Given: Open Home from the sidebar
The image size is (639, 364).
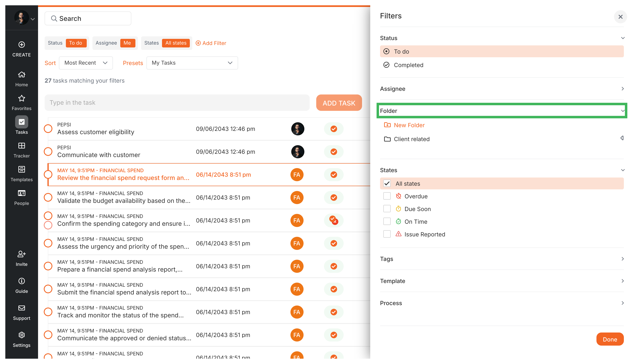Looking at the screenshot, I should click(21, 79).
